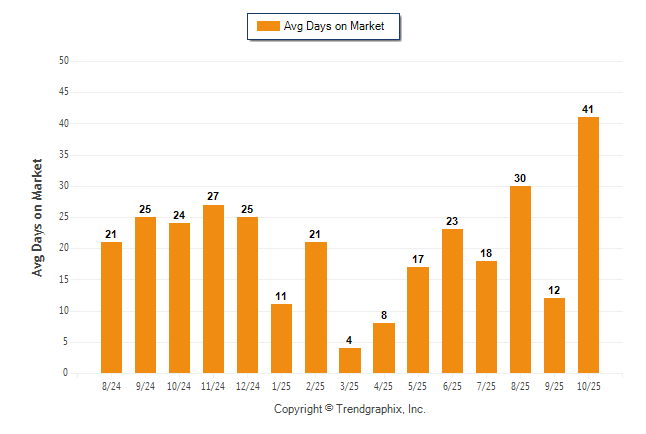Viewport: 646px width, 434px height.
Task: Click the 41 data label above the bar
Action: (x=588, y=109)
